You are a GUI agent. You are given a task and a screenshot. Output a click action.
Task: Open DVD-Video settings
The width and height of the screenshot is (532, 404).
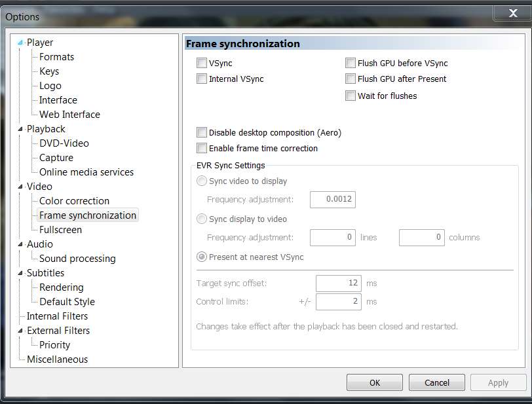[64, 143]
